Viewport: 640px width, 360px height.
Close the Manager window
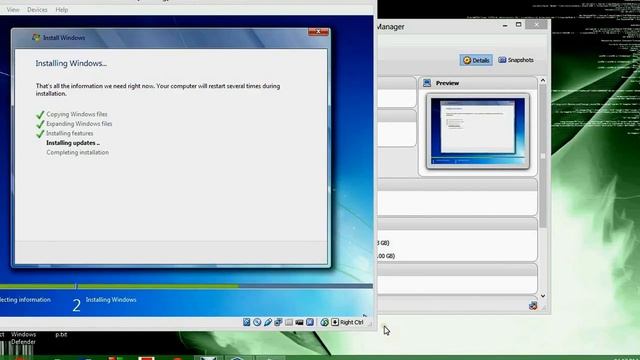click(x=536, y=25)
